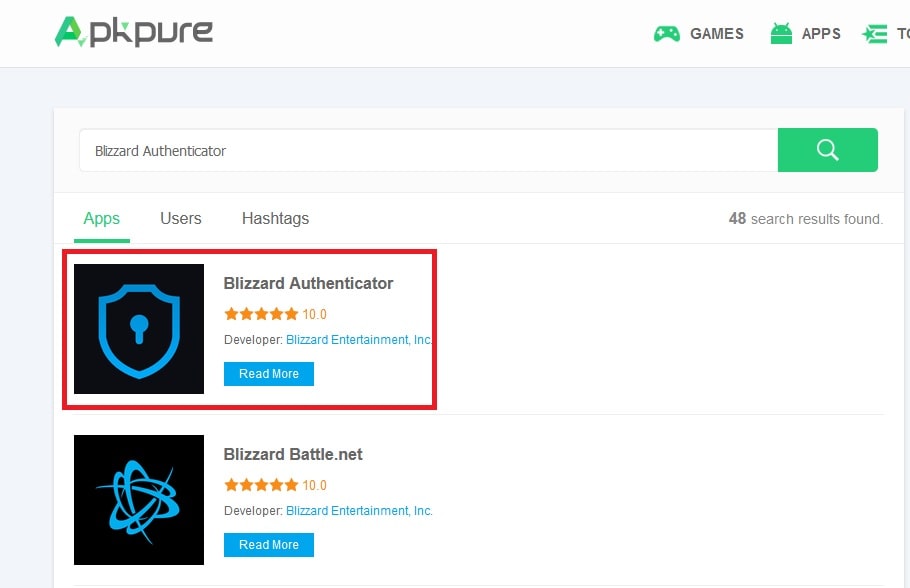The height and width of the screenshot is (588, 910).
Task: Select the Apps results tab
Action: [x=102, y=218]
